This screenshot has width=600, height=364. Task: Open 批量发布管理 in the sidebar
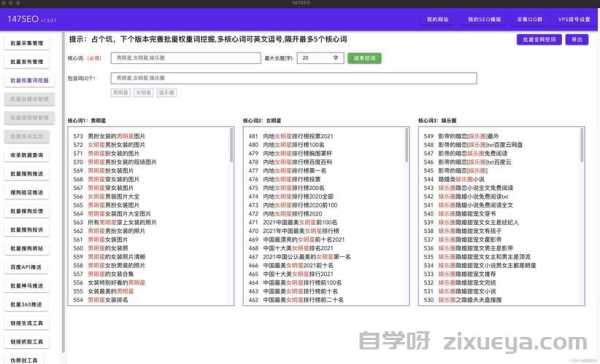(27, 62)
